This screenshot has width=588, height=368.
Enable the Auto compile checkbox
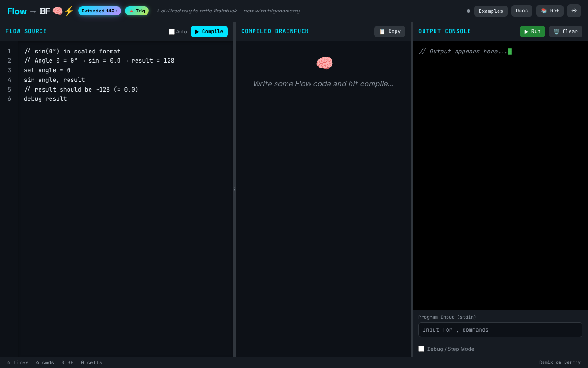pos(172,32)
